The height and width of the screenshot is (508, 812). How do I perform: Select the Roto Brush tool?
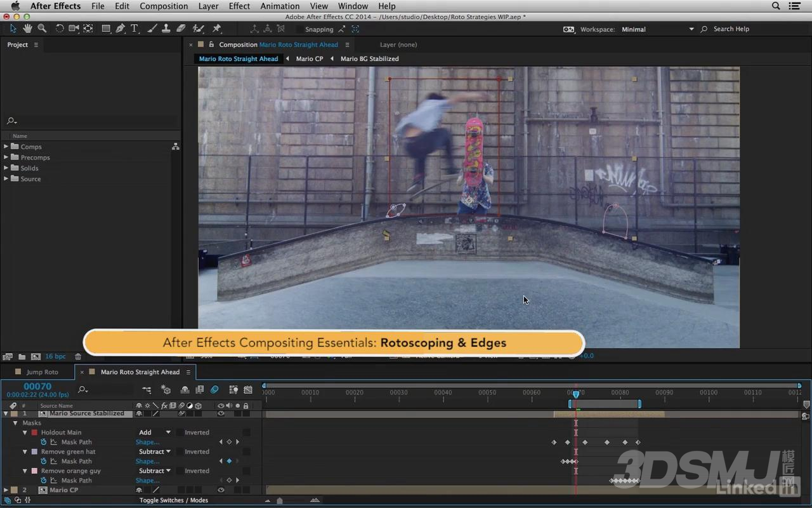tap(199, 29)
